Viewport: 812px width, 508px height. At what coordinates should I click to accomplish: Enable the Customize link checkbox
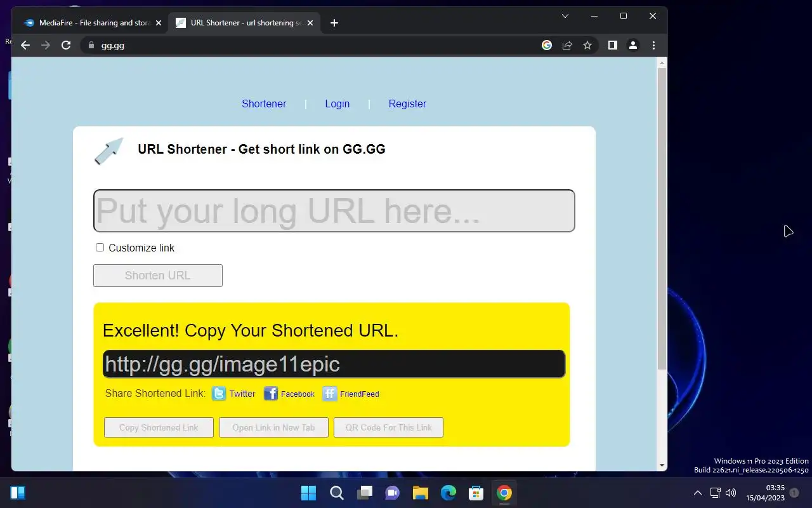coord(100,247)
